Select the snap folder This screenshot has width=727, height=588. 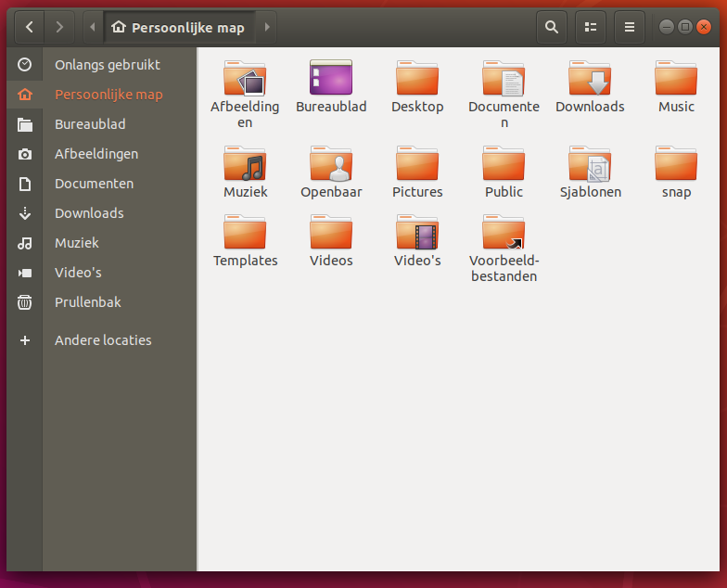[x=676, y=164]
